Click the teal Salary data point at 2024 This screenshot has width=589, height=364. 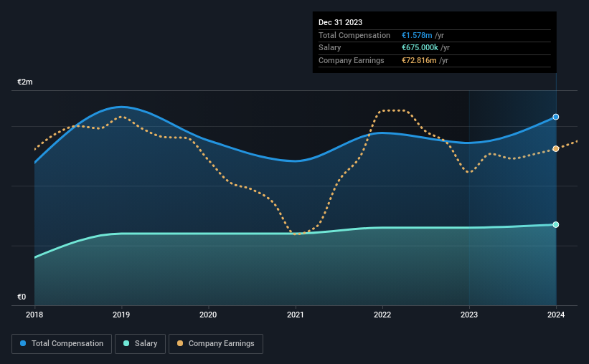(555, 225)
